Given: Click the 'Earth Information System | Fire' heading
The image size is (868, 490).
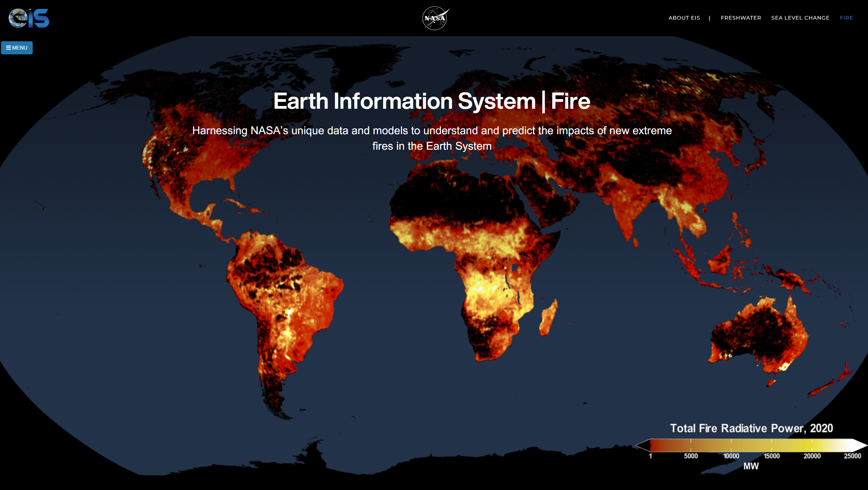Looking at the screenshot, I should point(432,101).
